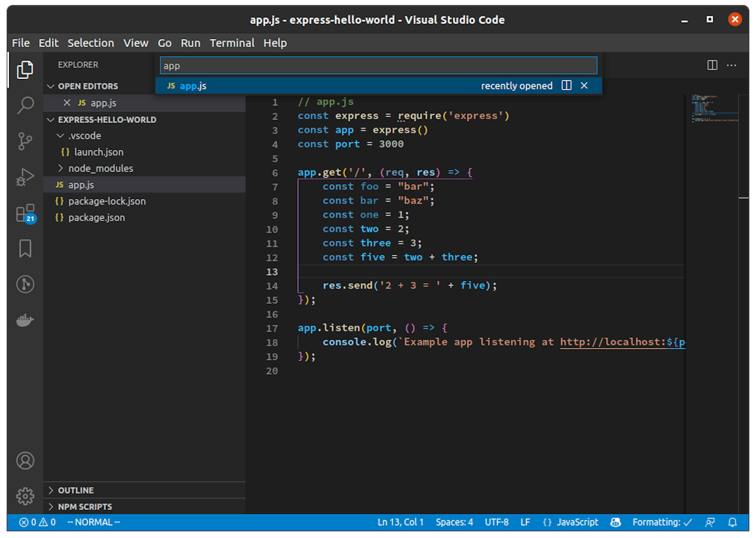The image size is (756, 538).
Task: Click the errors and warnings indicator
Action: click(37, 522)
